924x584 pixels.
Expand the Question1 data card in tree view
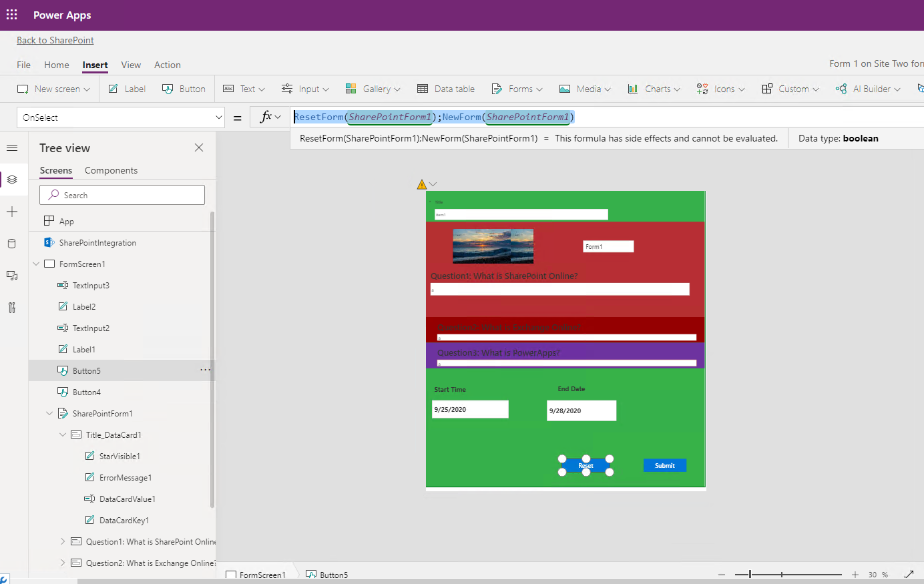62,541
